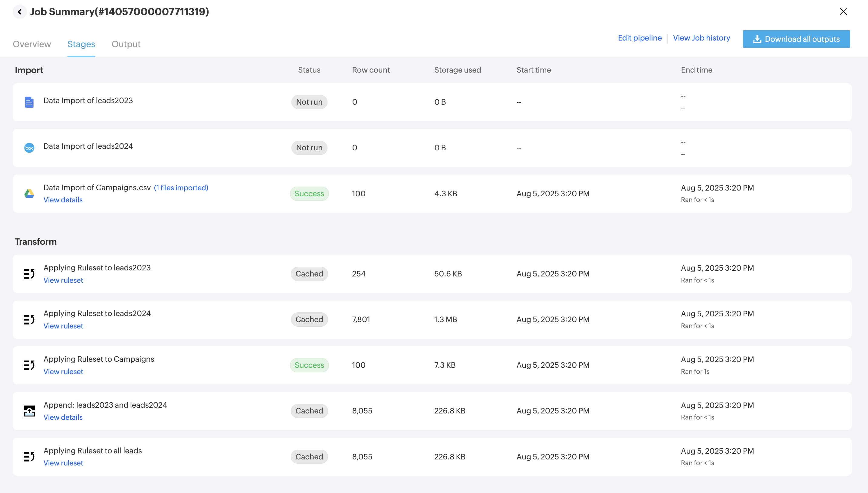Switch to the Overview tab
Viewport: 868px width, 493px height.
tap(32, 44)
